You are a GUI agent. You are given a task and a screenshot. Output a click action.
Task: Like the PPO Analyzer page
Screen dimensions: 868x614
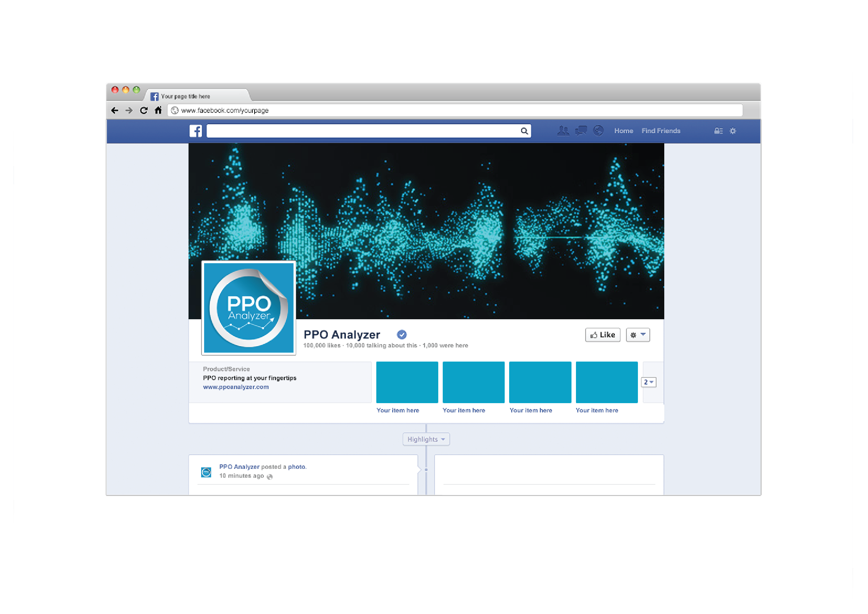(x=603, y=335)
